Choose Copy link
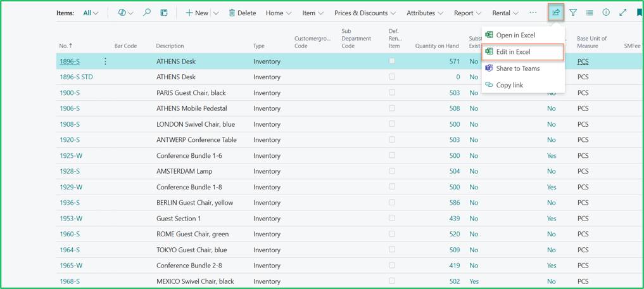The width and height of the screenshot is (644, 289). [523, 85]
